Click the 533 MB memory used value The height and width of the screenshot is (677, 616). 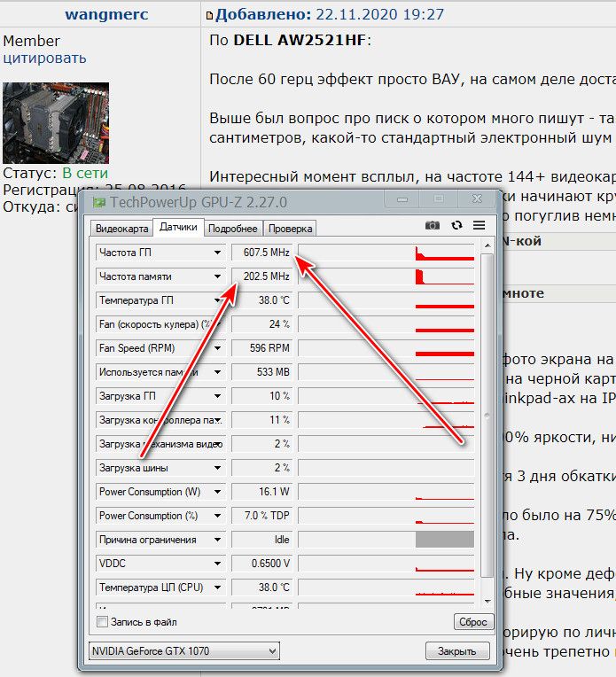coord(262,372)
